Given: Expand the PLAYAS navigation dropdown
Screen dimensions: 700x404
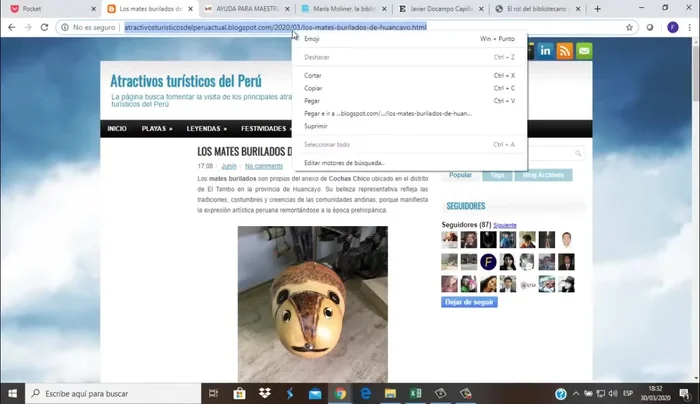Looking at the screenshot, I should 157,129.
